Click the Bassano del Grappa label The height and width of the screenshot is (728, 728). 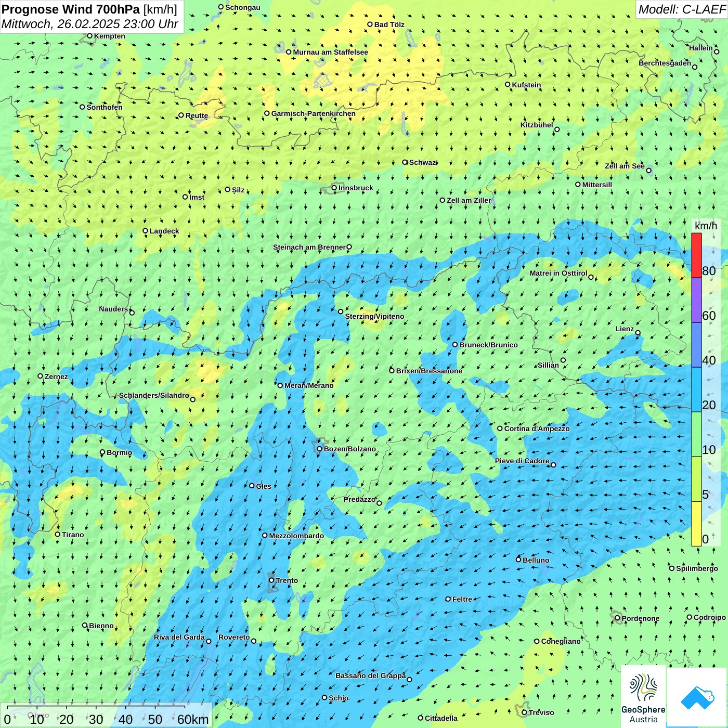pos(371,675)
